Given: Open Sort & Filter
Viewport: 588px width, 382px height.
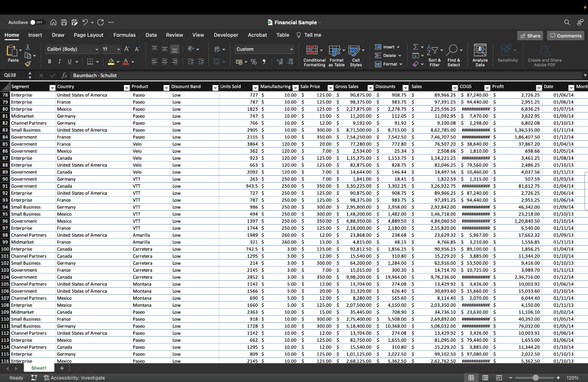Looking at the screenshot, I should click(x=435, y=56).
